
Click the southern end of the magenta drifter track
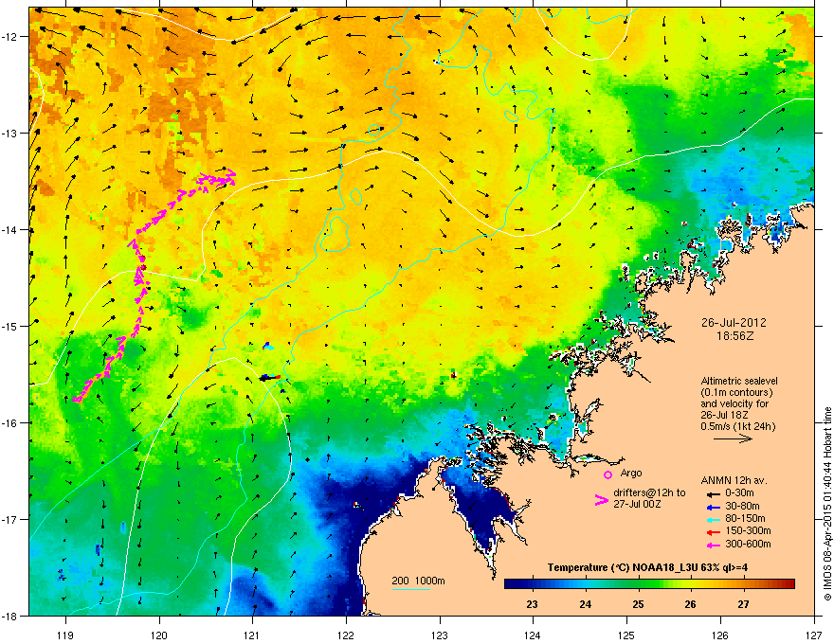[78, 399]
